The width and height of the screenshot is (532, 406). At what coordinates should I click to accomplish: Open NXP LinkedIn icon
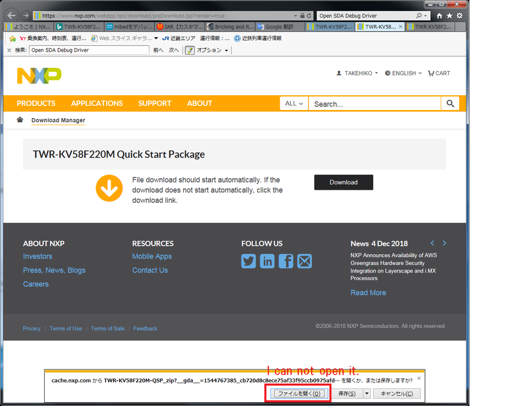point(267,261)
